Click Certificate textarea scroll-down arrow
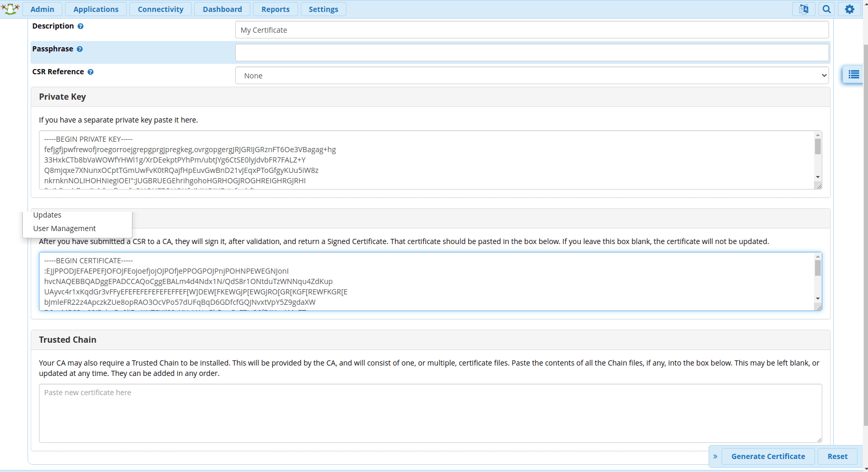Viewport: 868px width, 472px height. click(818, 299)
